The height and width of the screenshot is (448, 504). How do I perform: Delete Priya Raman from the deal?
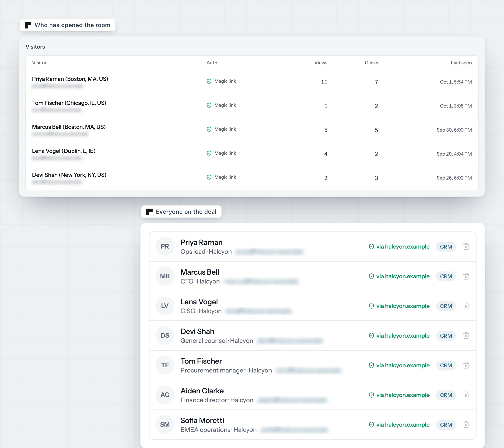[x=466, y=247]
